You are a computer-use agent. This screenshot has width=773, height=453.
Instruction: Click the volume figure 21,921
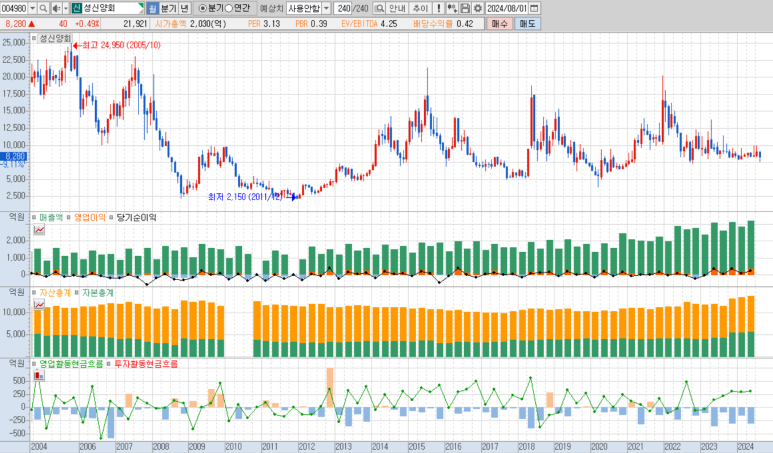(135, 24)
